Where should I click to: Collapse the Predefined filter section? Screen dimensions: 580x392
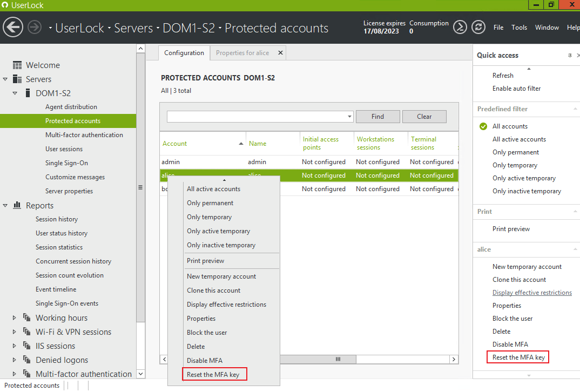(575, 109)
